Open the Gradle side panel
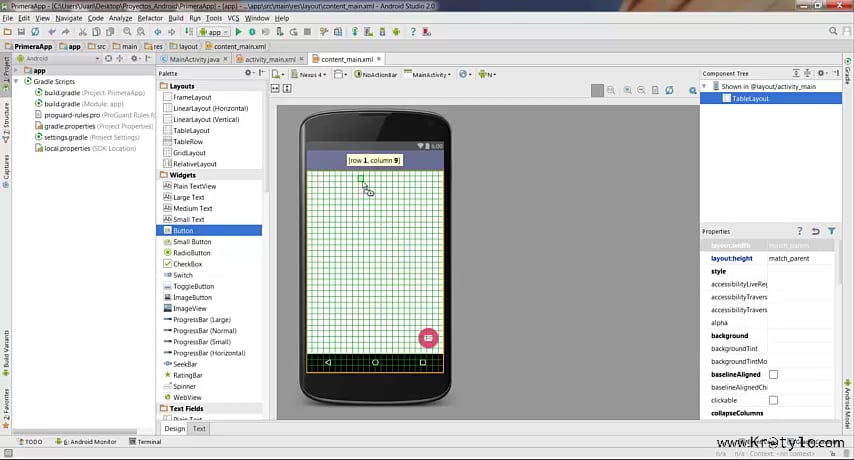 (848, 71)
